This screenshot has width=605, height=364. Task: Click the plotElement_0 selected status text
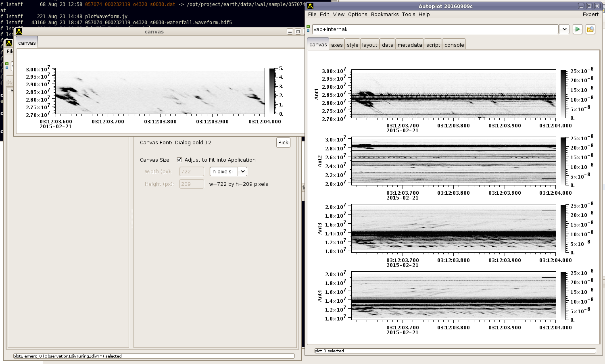[67, 356]
